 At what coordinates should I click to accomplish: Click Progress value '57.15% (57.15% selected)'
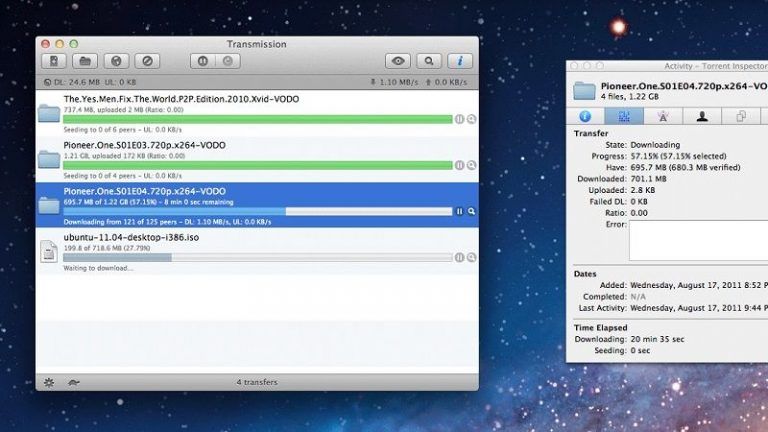point(678,156)
